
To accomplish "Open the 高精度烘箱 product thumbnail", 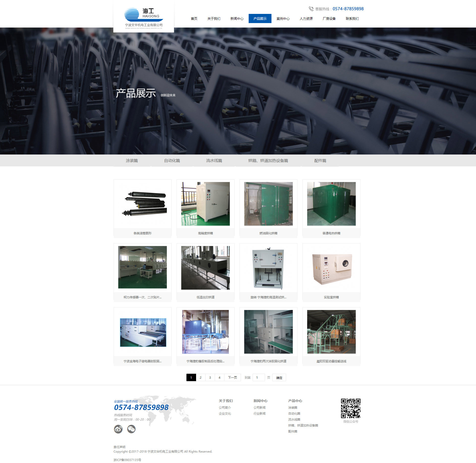I will (x=205, y=204).
